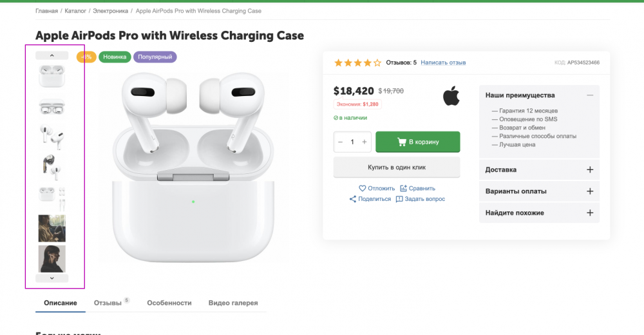Click the ask question icon (Задать вопрос)

(x=399, y=199)
